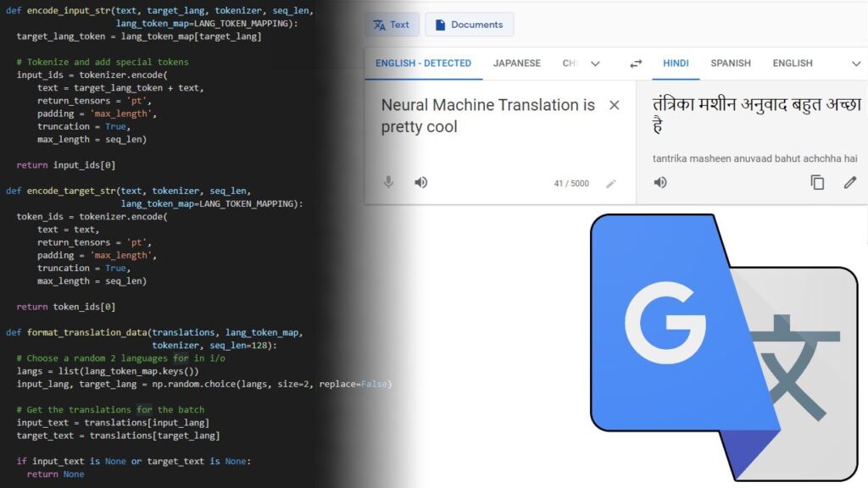Open the handwriting pencil input tool
868x488 pixels.
point(610,183)
